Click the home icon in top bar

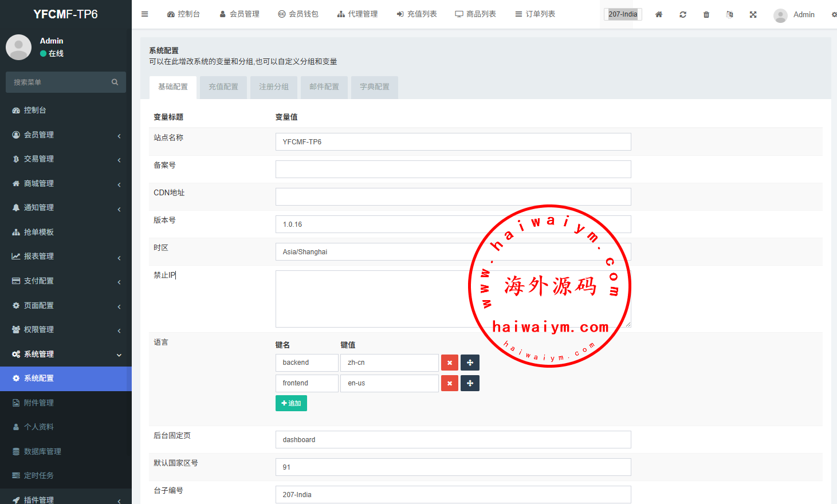tap(659, 14)
